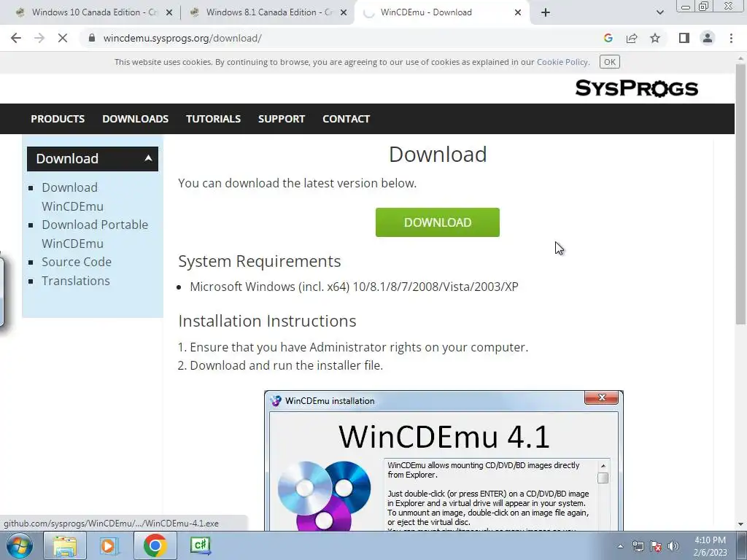Click the site padlock icon
The width and height of the screenshot is (747, 560).
click(92, 38)
